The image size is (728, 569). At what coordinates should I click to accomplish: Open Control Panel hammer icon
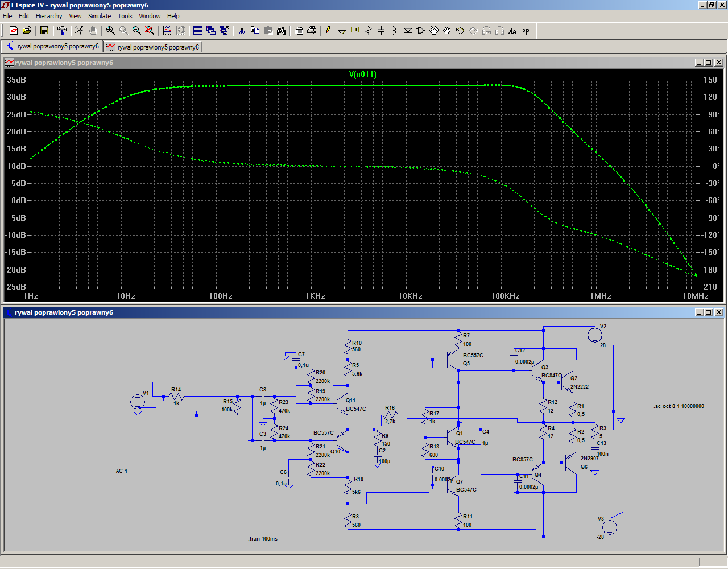(62, 31)
